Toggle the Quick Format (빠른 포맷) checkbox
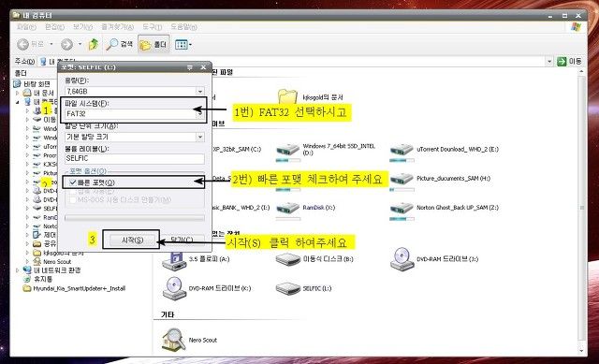 73,182
